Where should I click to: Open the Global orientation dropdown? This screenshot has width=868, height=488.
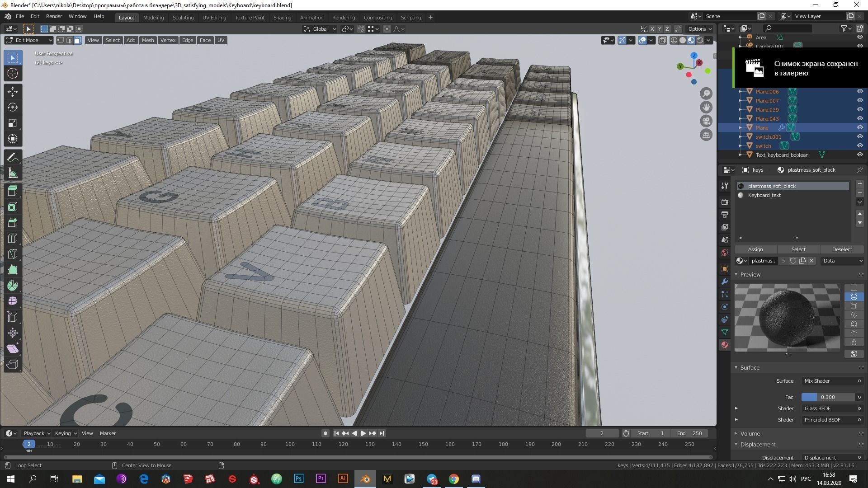[x=320, y=29]
